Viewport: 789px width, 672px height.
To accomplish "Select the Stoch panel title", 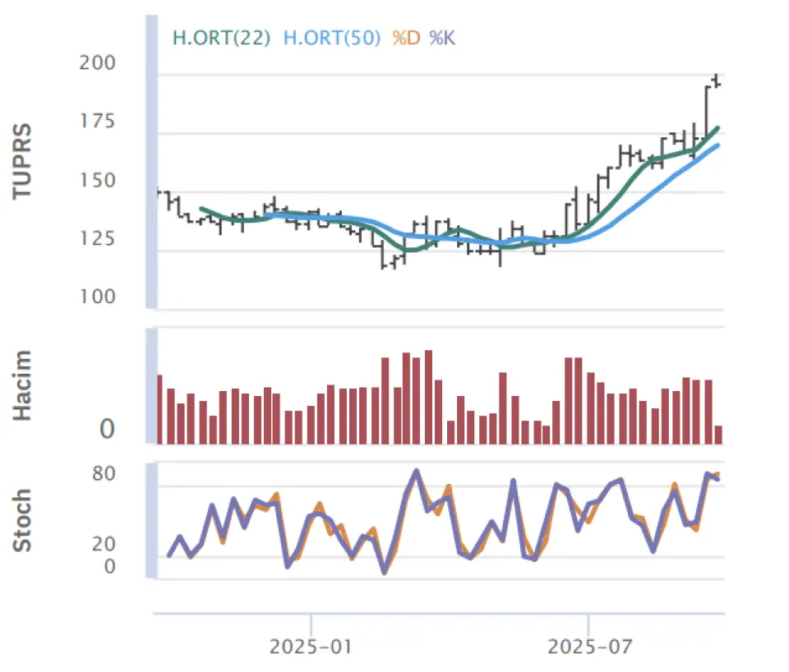I will click(22, 521).
